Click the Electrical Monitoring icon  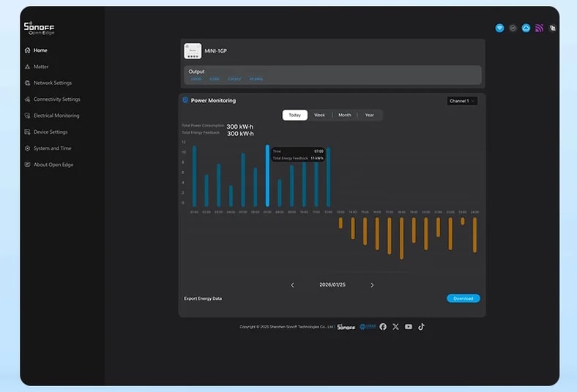coord(27,116)
